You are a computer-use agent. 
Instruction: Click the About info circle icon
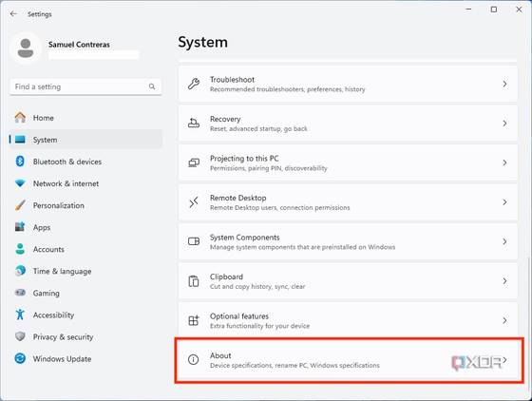click(194, 359)
